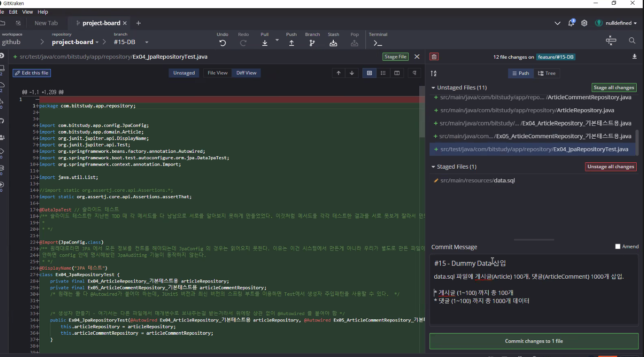644x357 pixels.
Task: Click Stage all changes button
Action: click(614, 87)
